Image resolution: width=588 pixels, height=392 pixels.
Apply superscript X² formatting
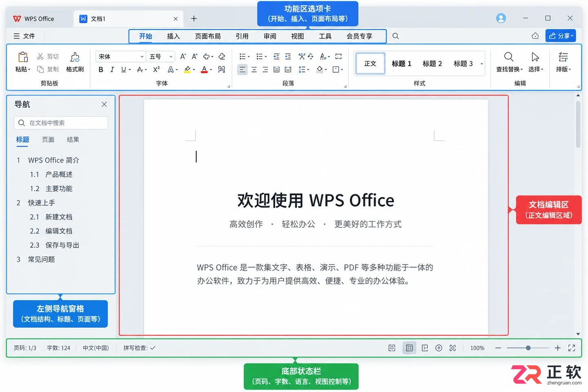pos(156,69)
